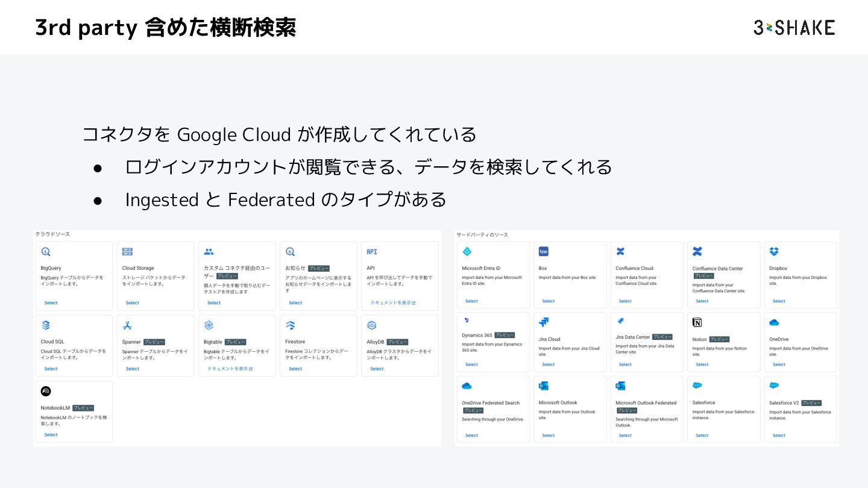Select the Cloud Storage data source

133,303
